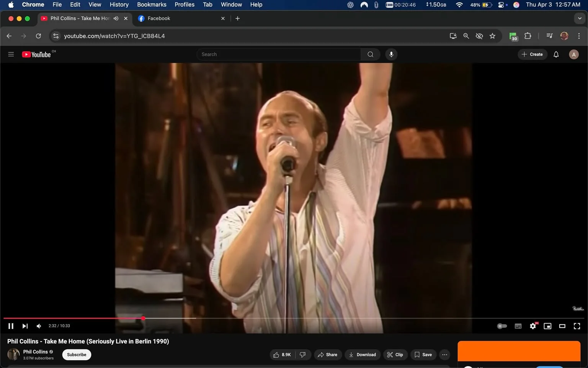
Task: Open green extension with 30 badge
Action: pos(513,36)
